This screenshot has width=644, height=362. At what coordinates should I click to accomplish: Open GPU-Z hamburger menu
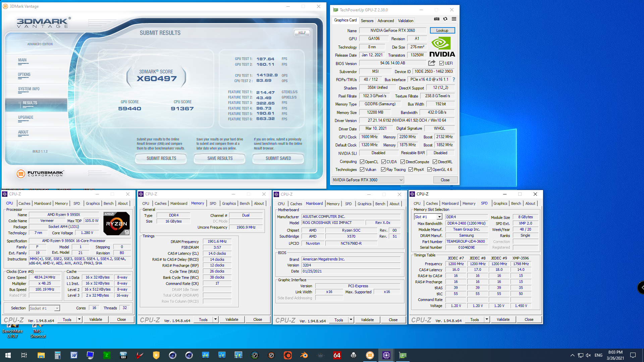tap(454, 19)
